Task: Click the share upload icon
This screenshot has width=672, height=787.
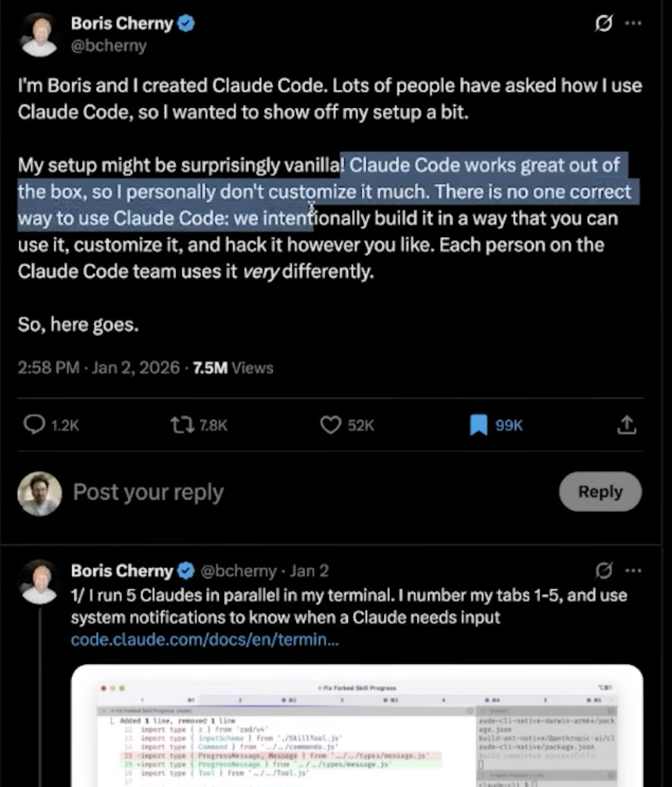Action: coord(626,425)
